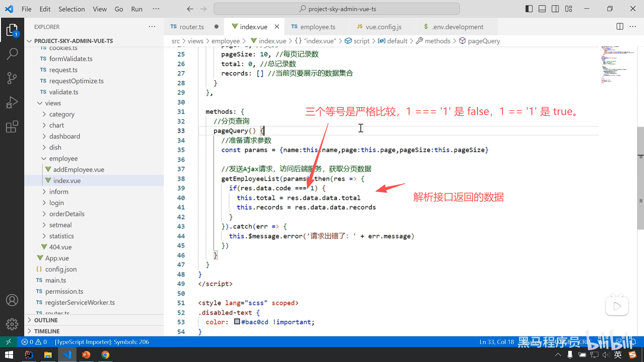
Task: Open addEmployee.vue in the explorer
Action: pos(78,170)
